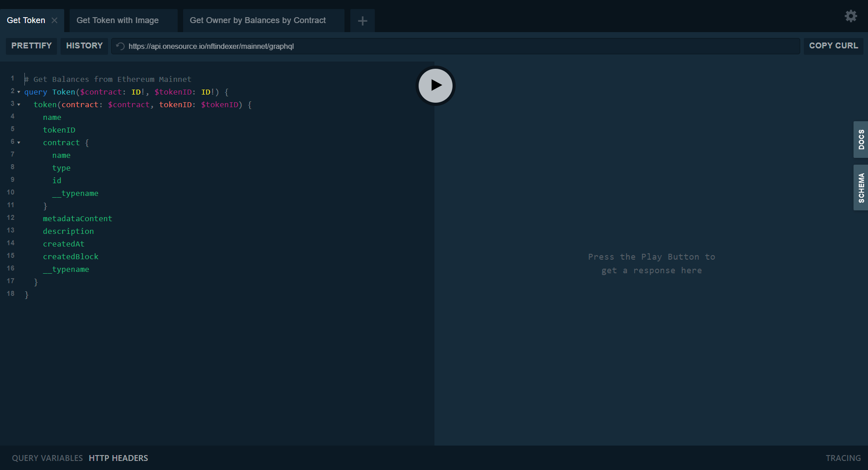Click the 'tokenID' field on line 5
868x470 pixels.
tap(59, 130)
